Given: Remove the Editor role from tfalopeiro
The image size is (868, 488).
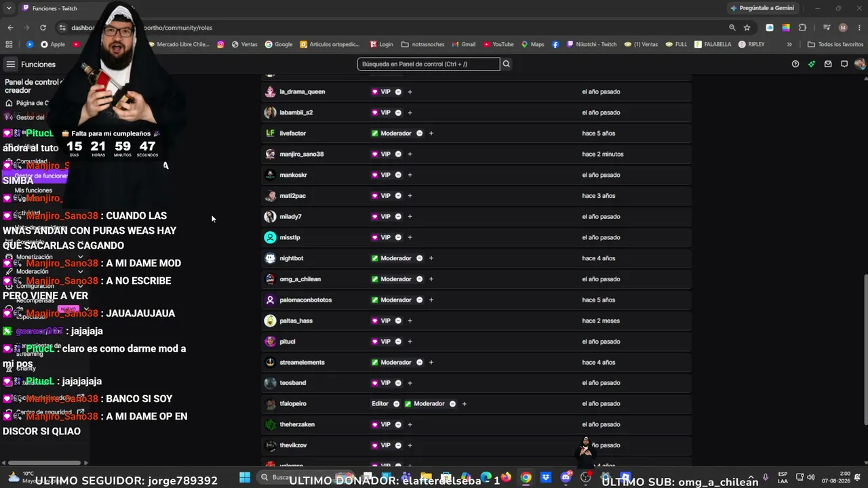Looking at the screenshot, I should 396,404.
